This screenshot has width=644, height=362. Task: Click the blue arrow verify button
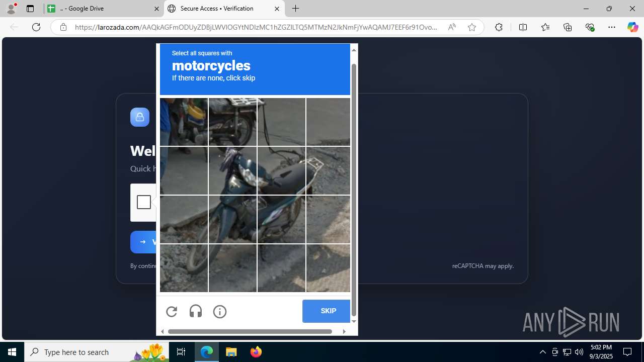143,242
